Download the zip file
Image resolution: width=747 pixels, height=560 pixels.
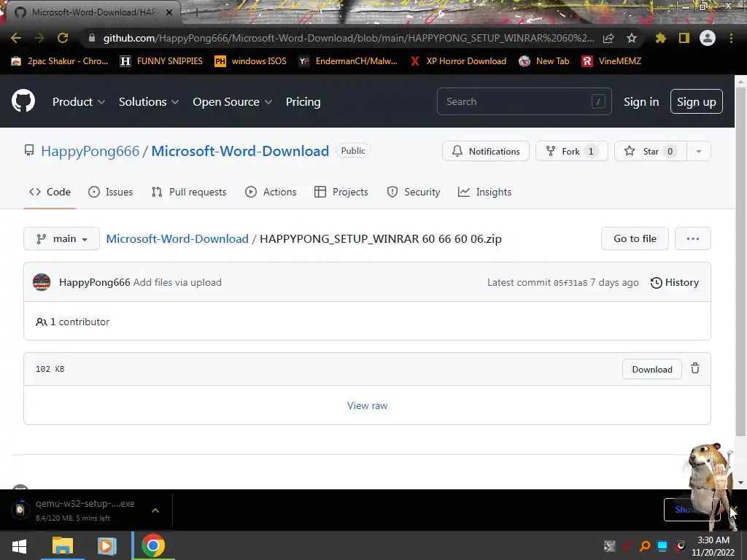[651, 369]
